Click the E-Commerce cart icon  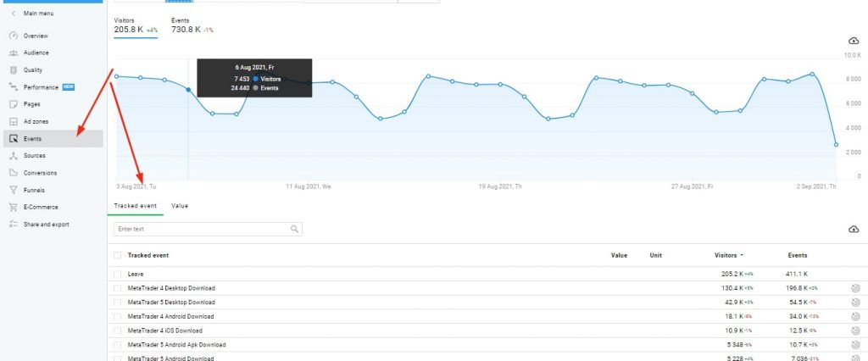(x=14, y=207)
